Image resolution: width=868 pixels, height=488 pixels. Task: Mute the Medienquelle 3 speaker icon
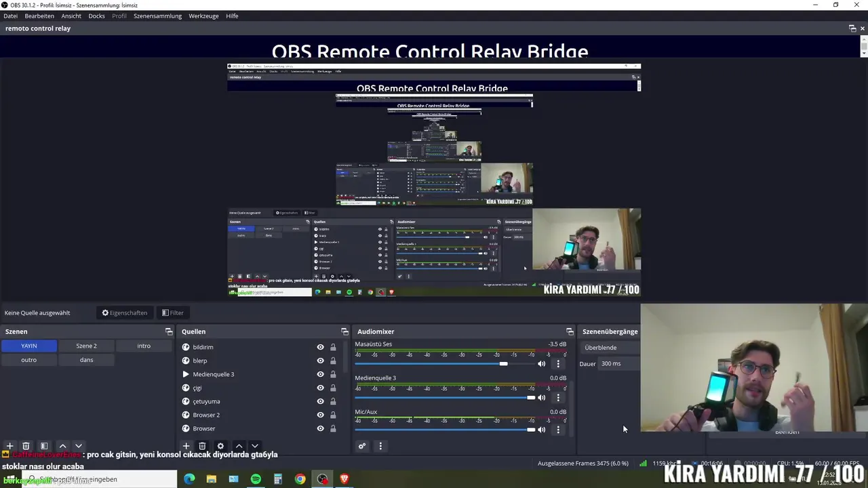pyautogui.click(x=541, y=397)
